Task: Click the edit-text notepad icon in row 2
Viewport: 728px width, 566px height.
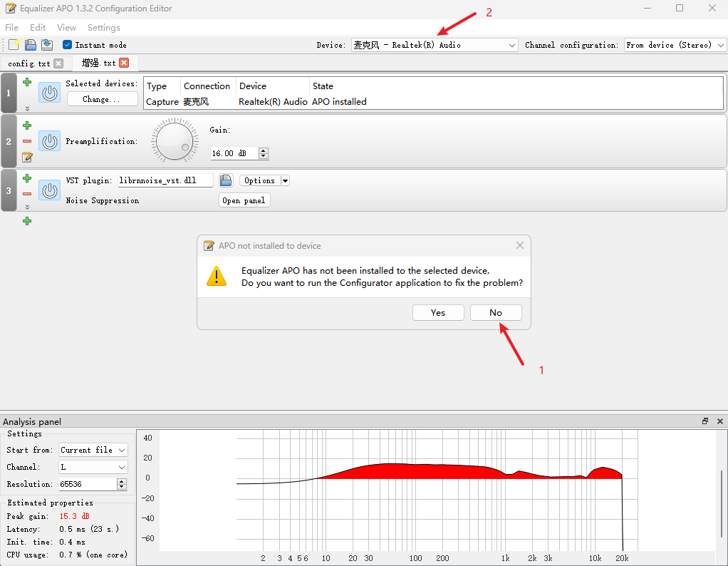Action: 27,157
